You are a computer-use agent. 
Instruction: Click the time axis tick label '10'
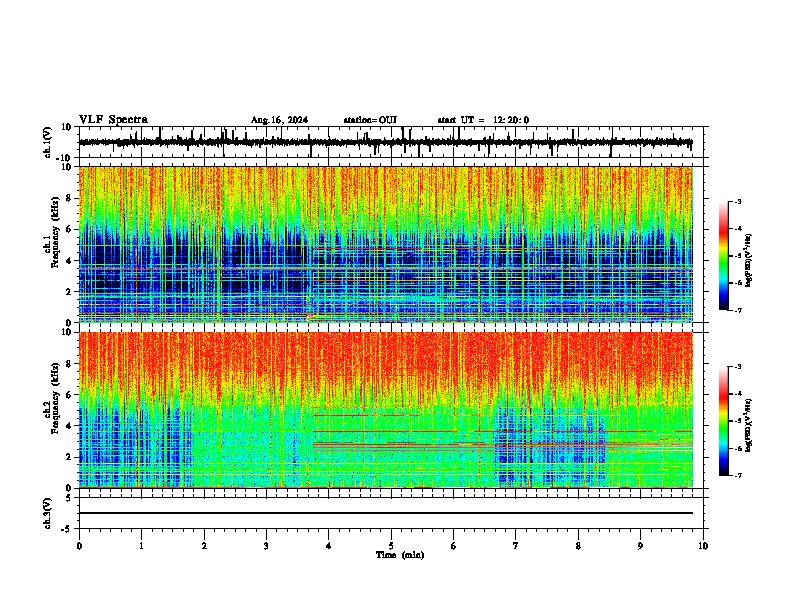[x=703, y=546]
